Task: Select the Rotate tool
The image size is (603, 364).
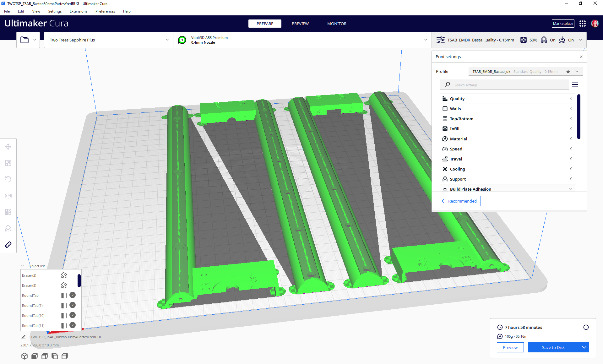Action: tap(8, 179)
